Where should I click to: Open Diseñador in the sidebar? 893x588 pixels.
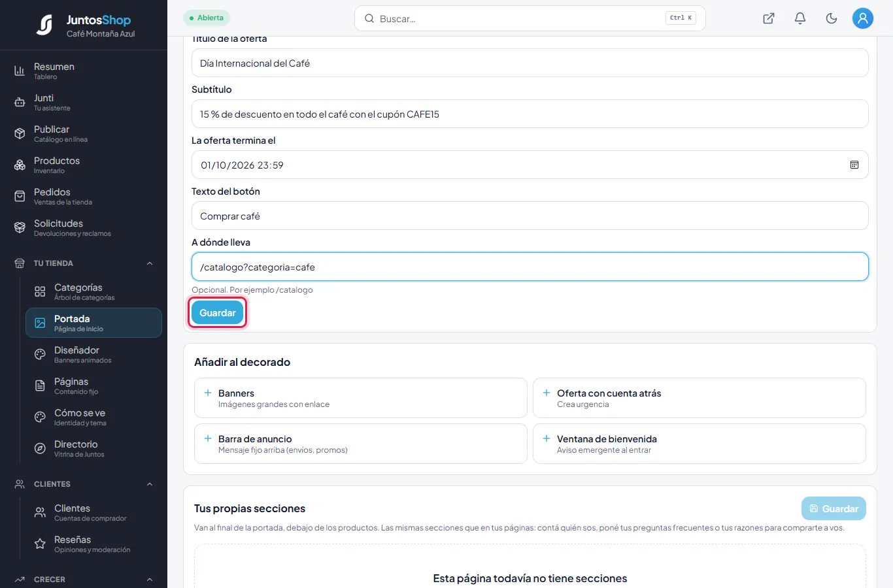[x=93, y=354]
